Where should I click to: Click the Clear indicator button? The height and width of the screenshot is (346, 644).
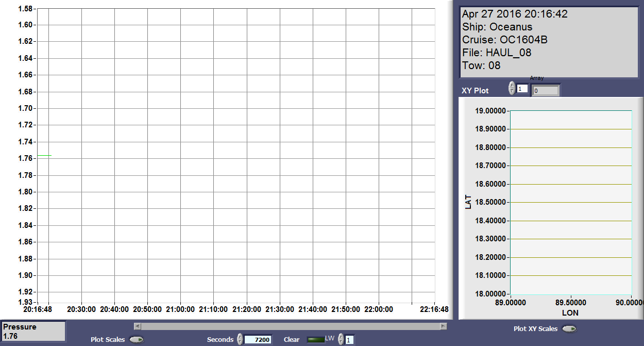(315, 339)
